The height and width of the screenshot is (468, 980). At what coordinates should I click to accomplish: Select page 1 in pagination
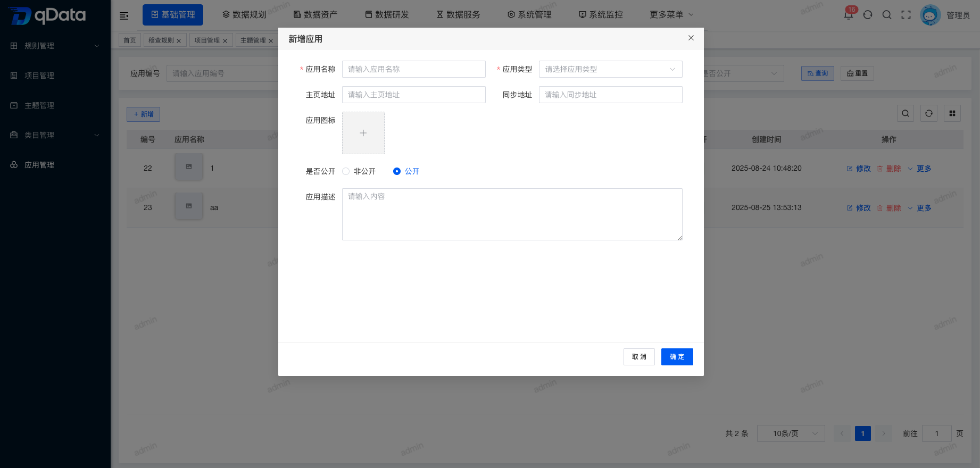[863, 433]
